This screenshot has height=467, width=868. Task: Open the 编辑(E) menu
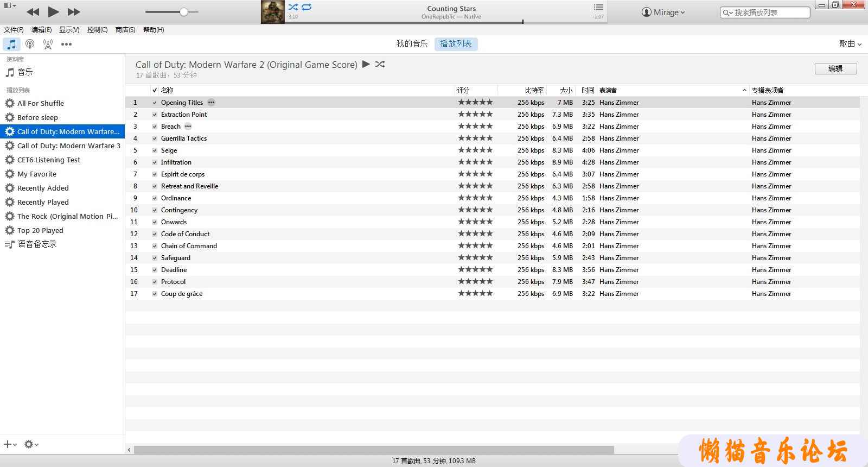42,30
